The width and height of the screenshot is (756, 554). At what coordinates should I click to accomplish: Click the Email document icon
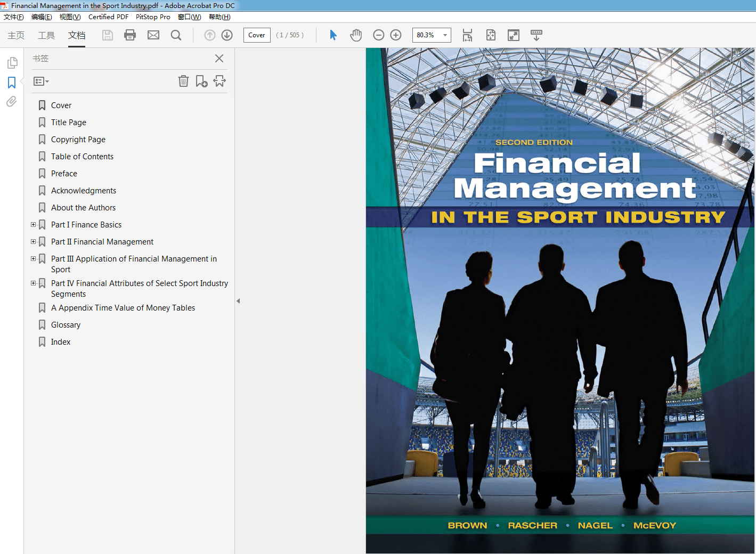tap(153, 35)
